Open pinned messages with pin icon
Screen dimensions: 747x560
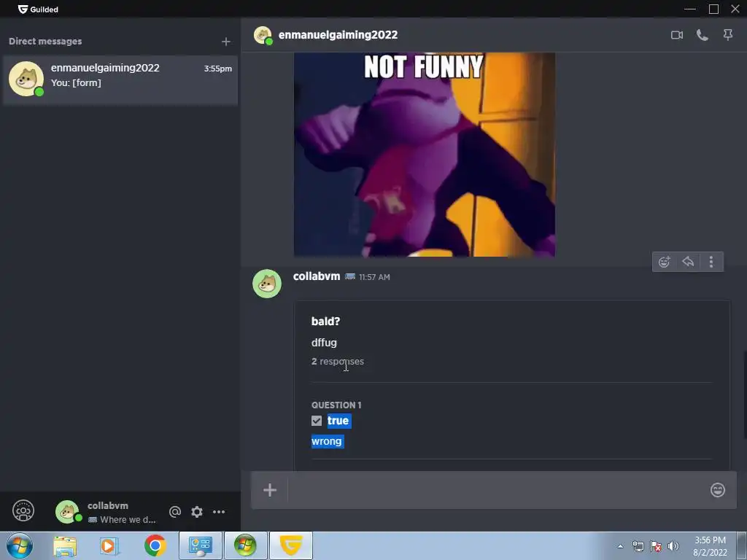click(728, 35)
